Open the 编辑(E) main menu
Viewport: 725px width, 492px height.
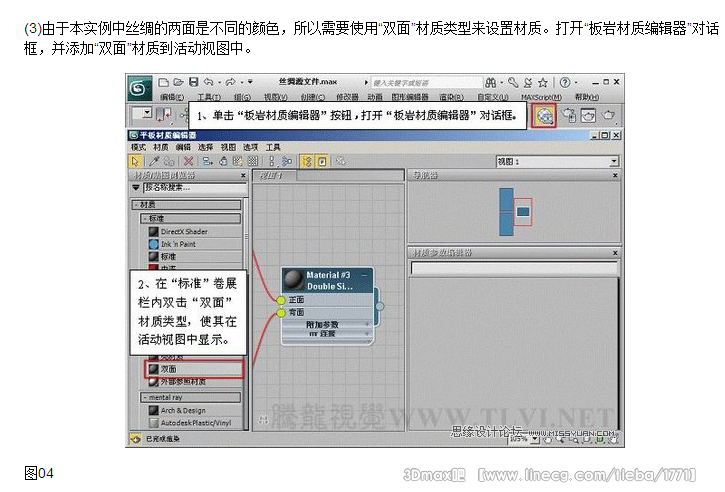[172, 97]
